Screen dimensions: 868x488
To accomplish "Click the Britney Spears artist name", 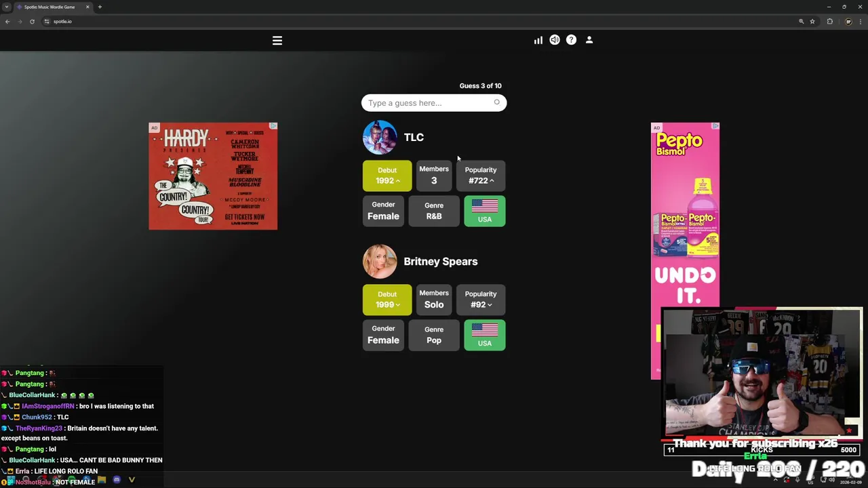I will click(x=441, y=262).
